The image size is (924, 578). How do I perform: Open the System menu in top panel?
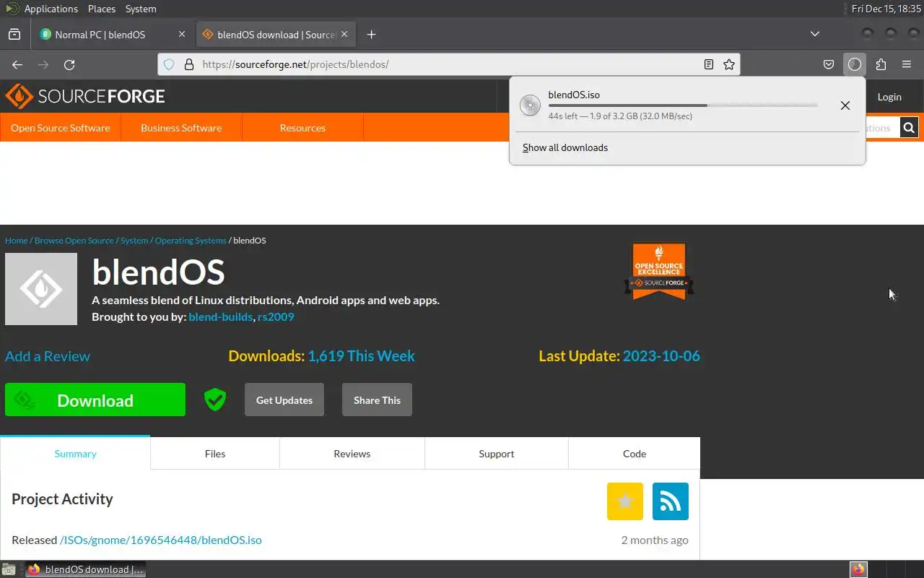point(141,9)
